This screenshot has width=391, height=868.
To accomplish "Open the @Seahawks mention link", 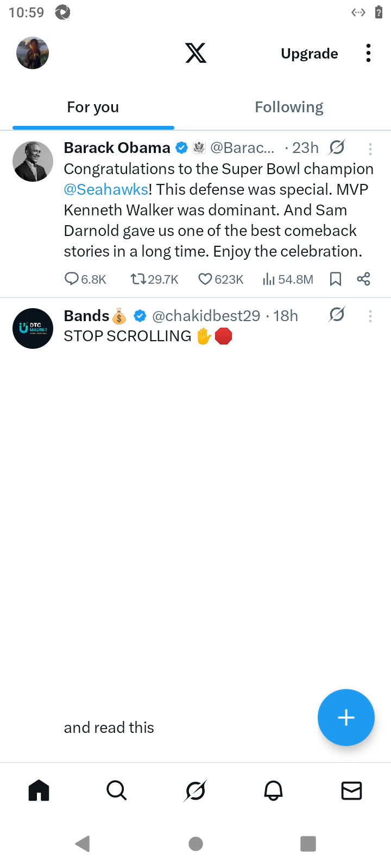I will [106, 189].
